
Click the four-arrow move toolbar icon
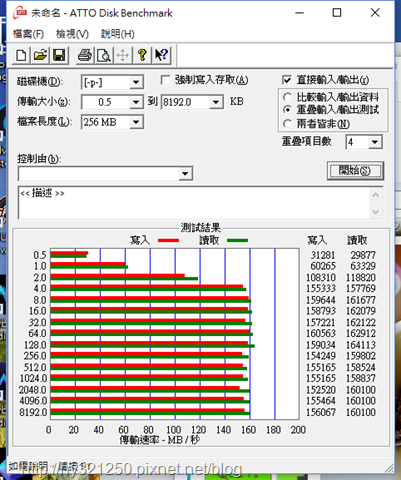click(123, 55)
